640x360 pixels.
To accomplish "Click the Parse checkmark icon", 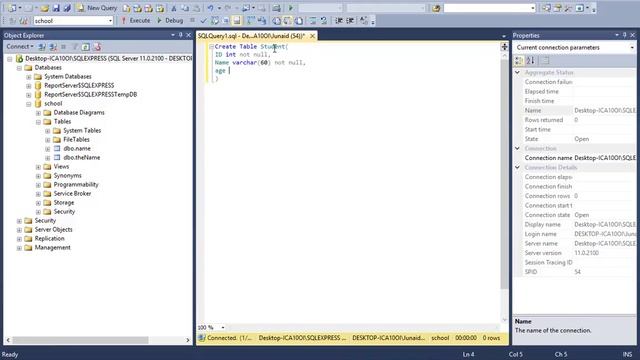I will tap(204, 20).
